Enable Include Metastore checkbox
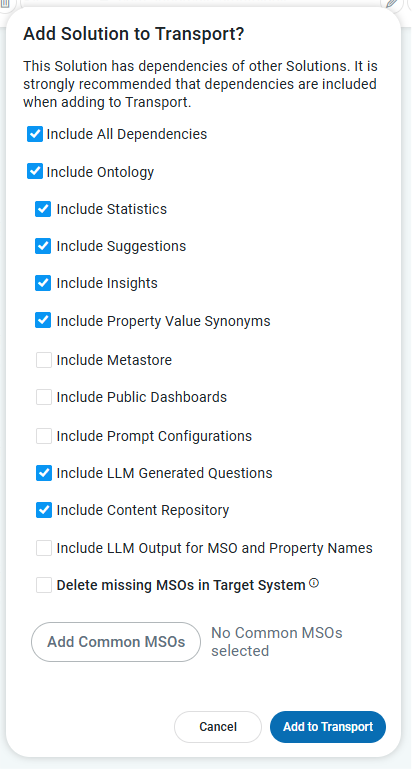The height and width of the screenshot is (770, 412). tap(44, 360)
